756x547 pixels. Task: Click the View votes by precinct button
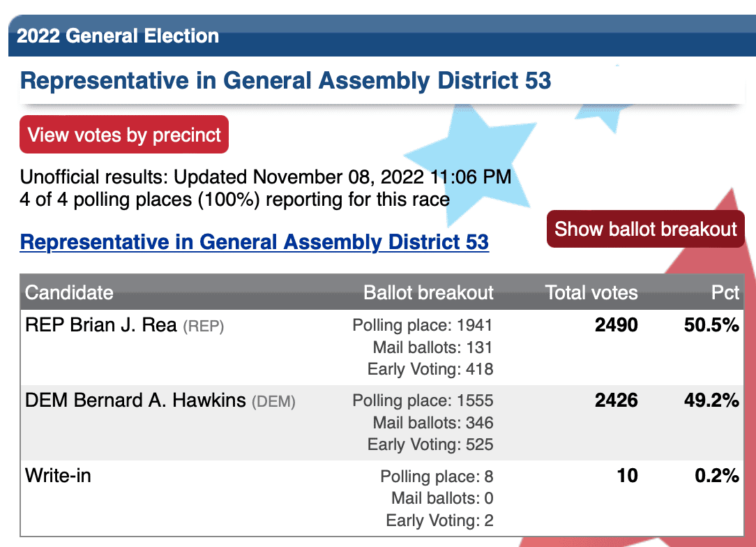pos(124,135)
